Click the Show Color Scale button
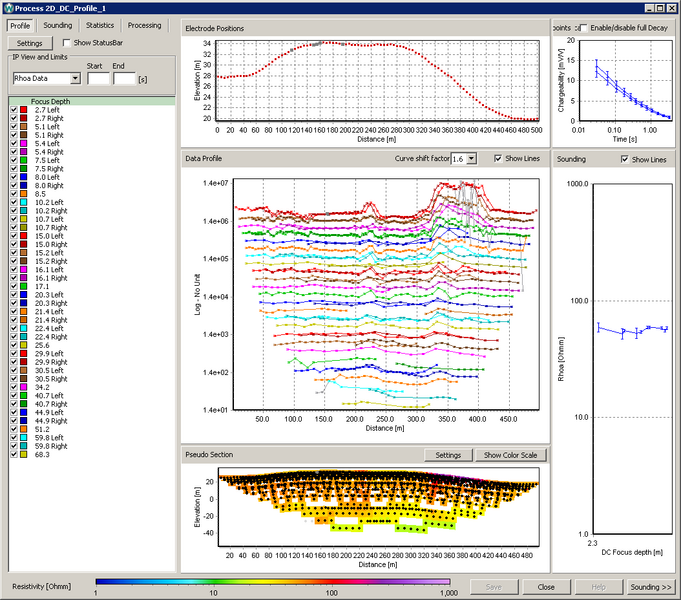 510,455
